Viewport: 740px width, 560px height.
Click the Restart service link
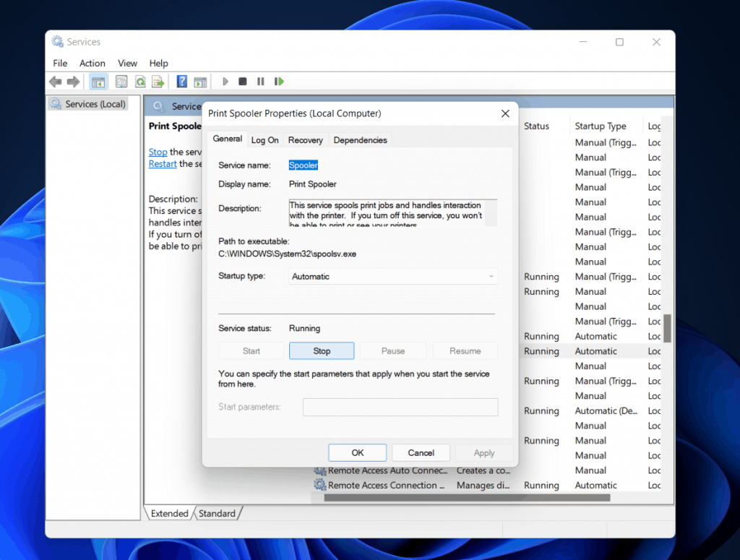(x=163, y=164)
